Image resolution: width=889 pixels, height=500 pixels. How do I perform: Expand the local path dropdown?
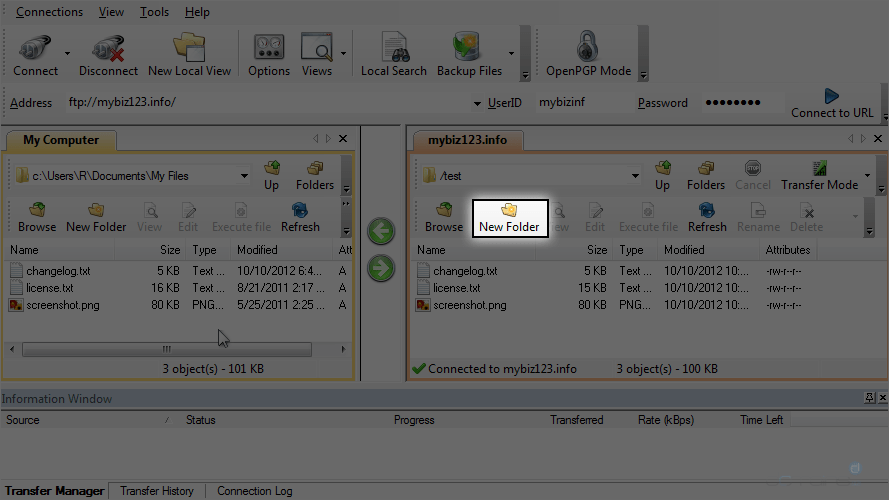[x=244, y=176]
